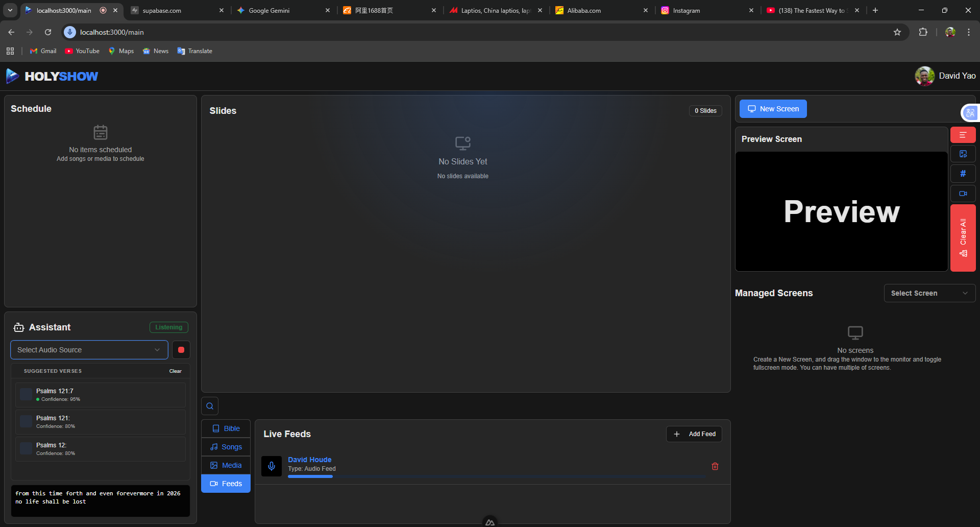Toggle the red text lines preview button
The width and height of the screenshot is (980, 527).
coord(963,135)
